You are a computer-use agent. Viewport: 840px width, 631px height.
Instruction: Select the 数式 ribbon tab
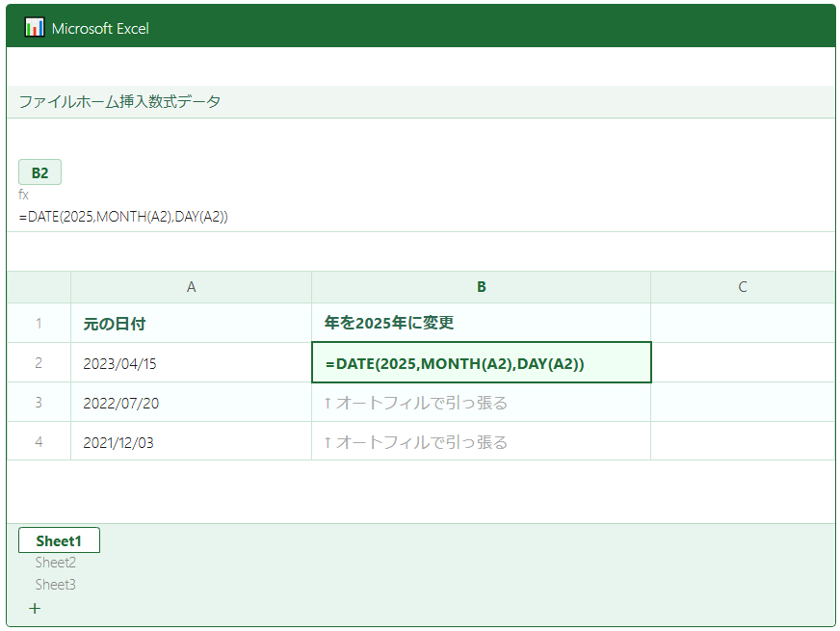[x=162, y=101]
